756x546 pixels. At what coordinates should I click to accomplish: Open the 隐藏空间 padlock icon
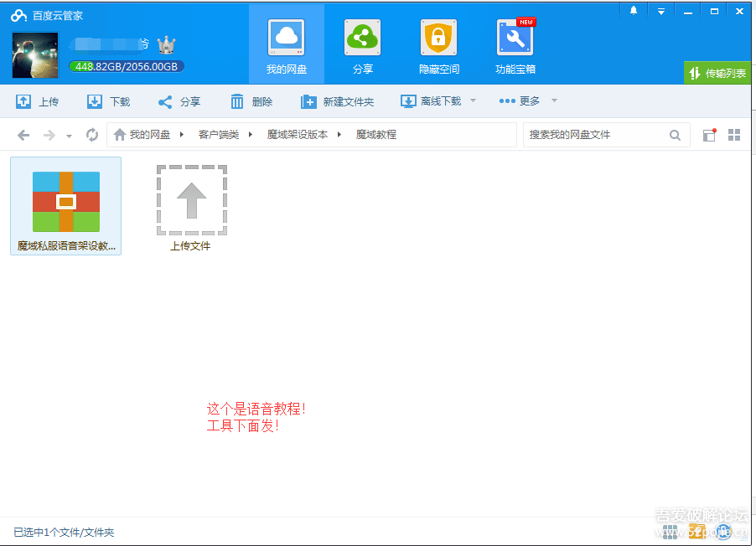(x=438, y=38)
